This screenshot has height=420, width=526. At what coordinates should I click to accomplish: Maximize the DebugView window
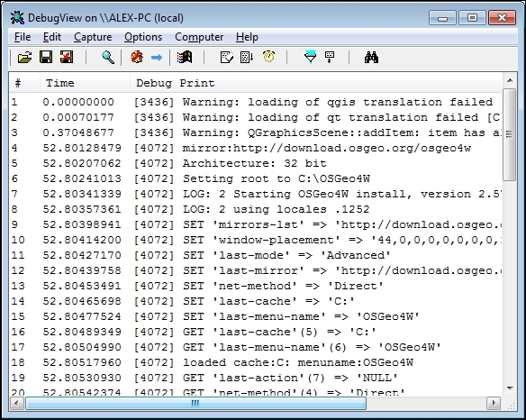coord(472,18)
